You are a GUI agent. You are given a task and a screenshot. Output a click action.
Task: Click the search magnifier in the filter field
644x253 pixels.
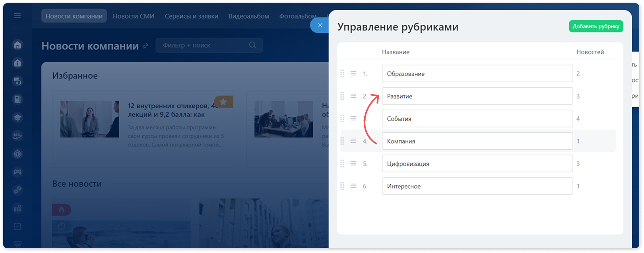click(x=252, y=45)
